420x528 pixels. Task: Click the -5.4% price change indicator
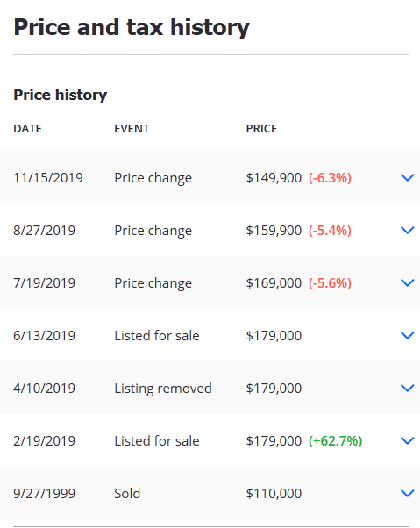[x=331, y=231]
